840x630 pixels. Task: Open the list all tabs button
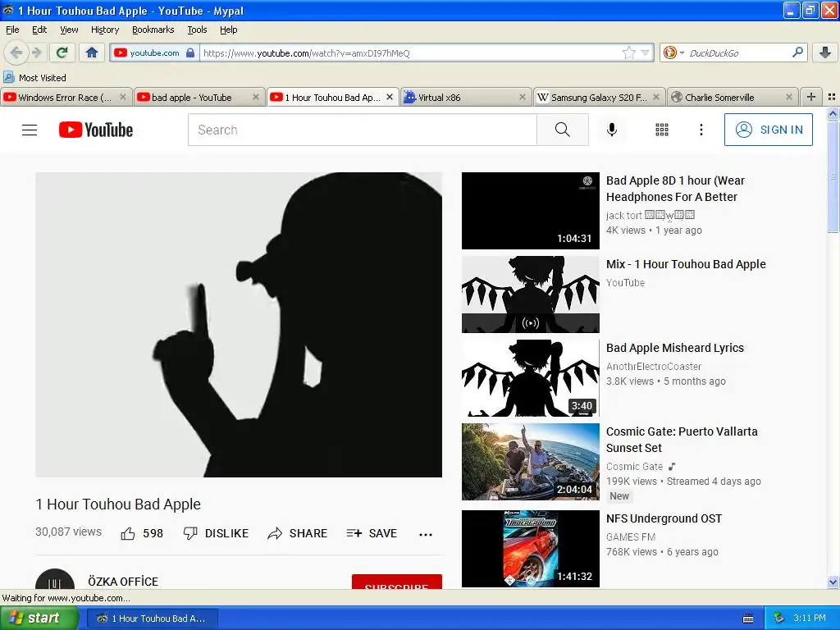(x=832, y=97)
